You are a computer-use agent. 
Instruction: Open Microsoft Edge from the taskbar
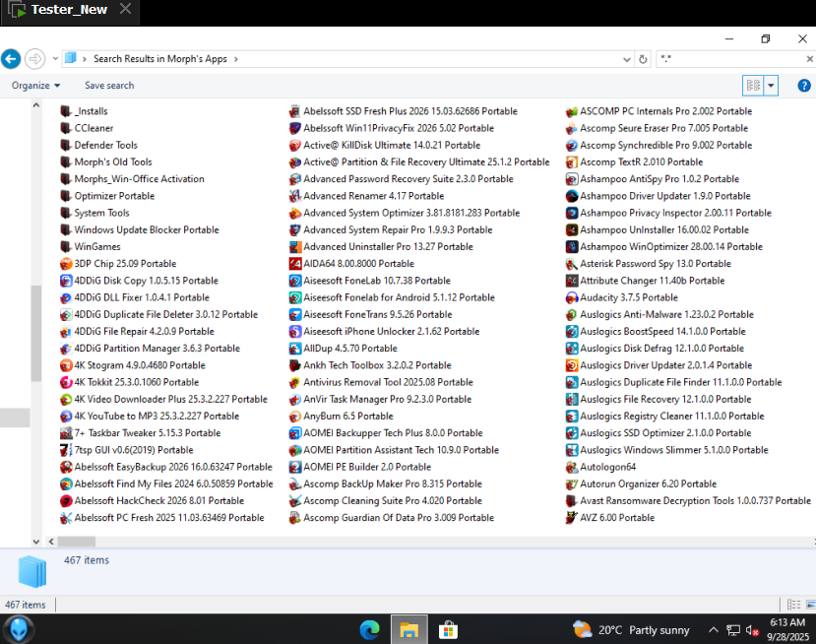369,630
